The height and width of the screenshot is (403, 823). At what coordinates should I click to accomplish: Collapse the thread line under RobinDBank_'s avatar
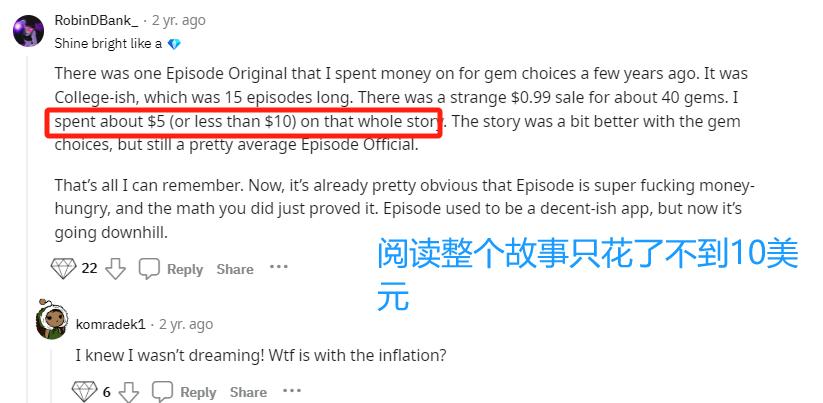[x=28, y=226]
